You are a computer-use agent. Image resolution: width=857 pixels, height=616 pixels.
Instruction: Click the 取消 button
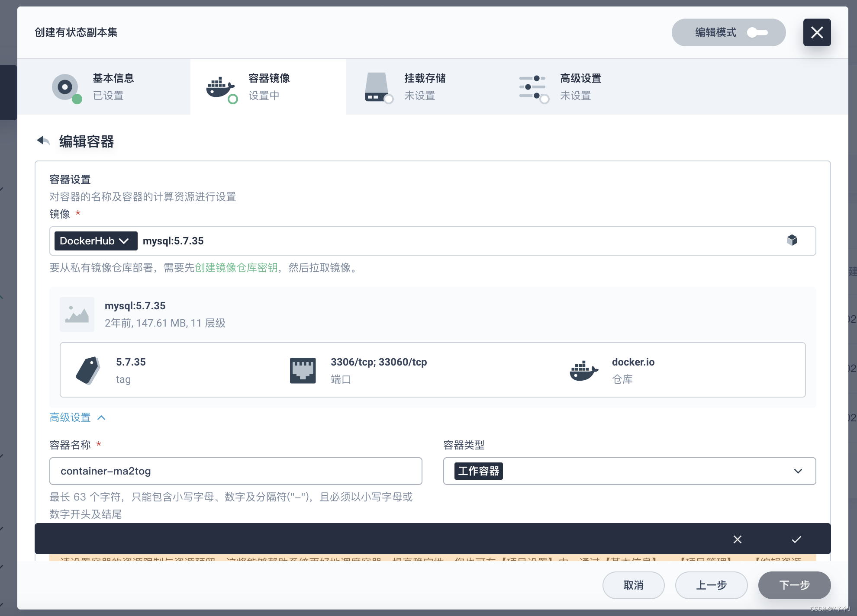click(634, 585)
